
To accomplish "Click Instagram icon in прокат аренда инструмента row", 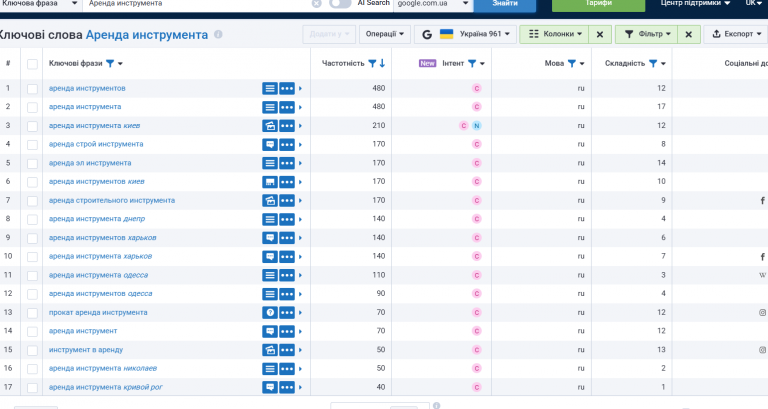I will tap(763, 313).
